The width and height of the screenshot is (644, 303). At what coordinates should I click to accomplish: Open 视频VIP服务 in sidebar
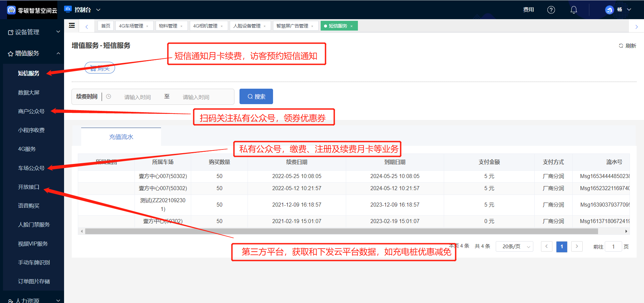(33, 244)
